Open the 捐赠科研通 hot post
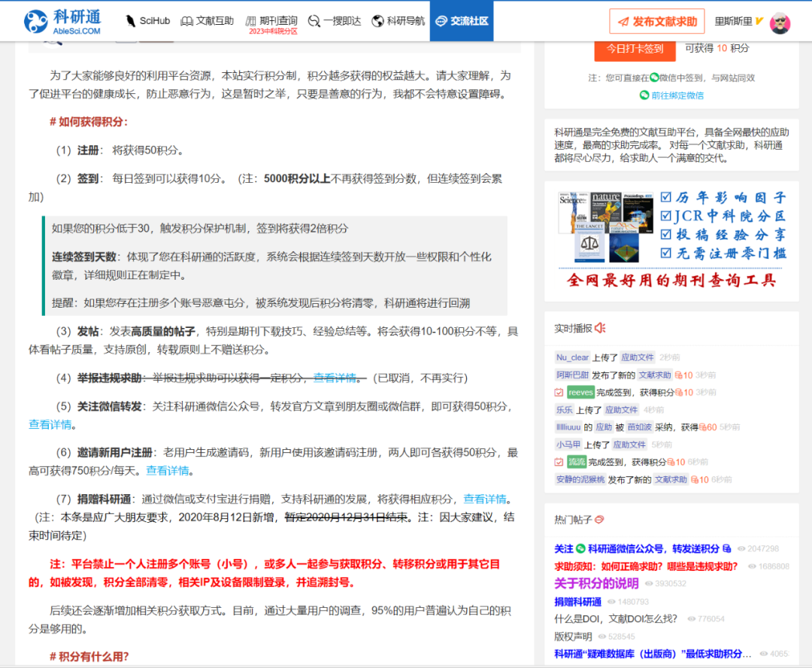 coord(578,600)
